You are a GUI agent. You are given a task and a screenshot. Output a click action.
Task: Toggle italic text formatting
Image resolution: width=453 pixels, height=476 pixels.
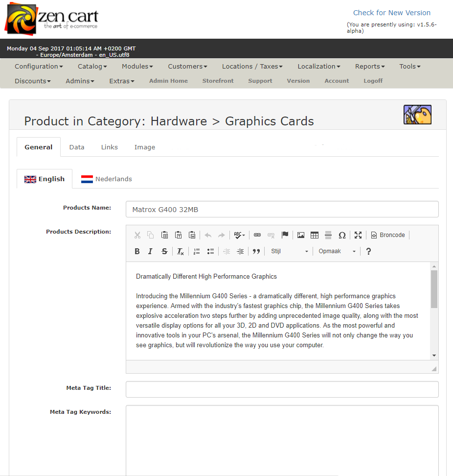[150, 251]
